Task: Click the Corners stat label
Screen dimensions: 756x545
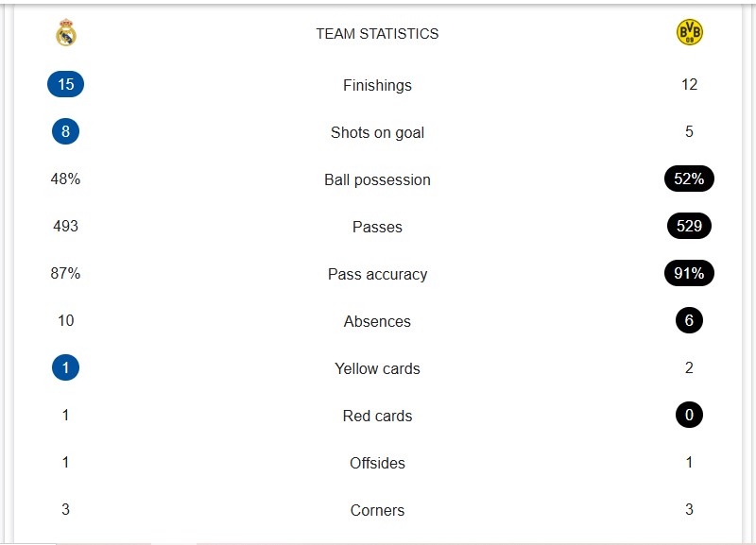Action: click(377, 510)
